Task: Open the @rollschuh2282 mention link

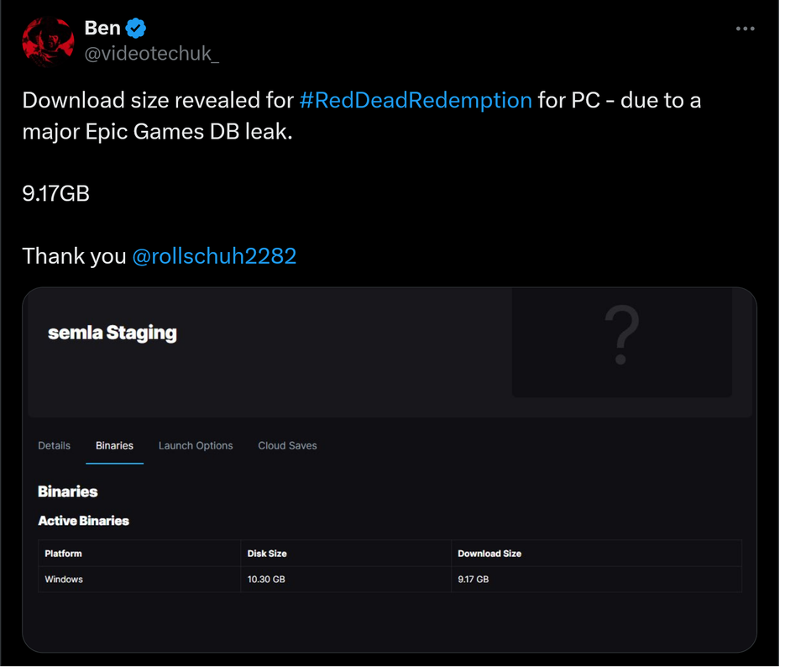Action: pyautogui.click(x=214, y=255)
